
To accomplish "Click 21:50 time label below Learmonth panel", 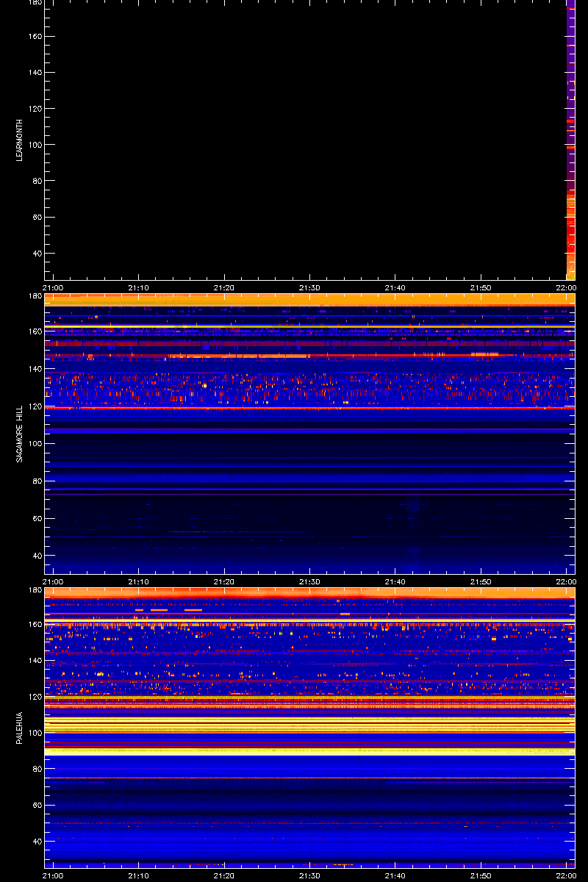I will 480,288.
